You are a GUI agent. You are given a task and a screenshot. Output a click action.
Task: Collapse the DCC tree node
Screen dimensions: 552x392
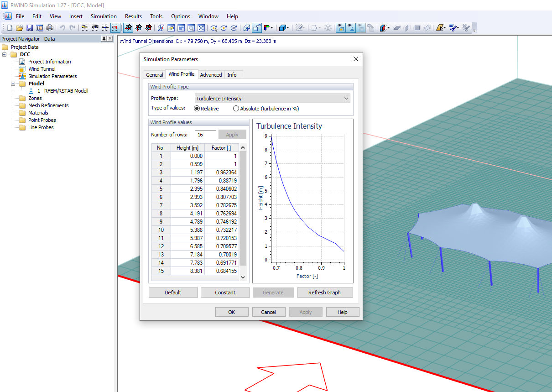5,54
